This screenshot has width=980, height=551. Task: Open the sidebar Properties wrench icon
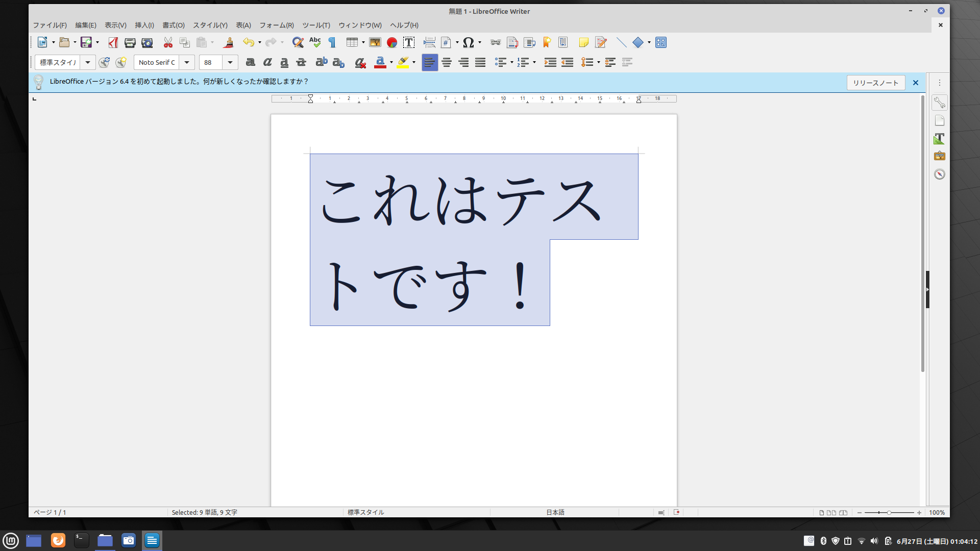coord(939,103)
